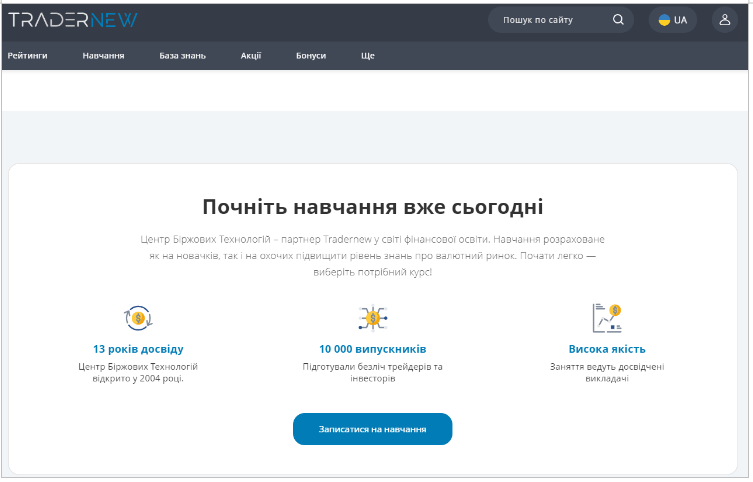Click the dollar cycle experience icon

coord(138,318)
